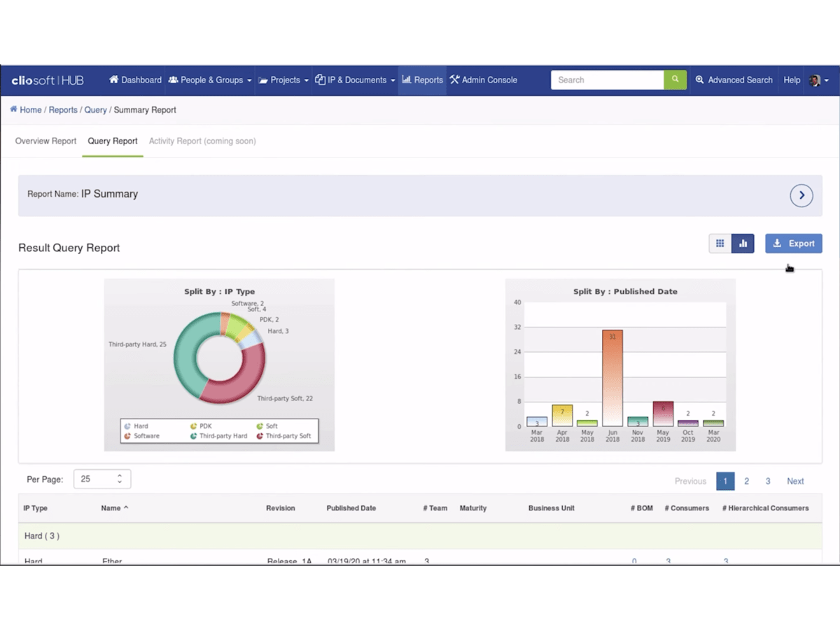This screenshot has height=630, width=840.
Task: Open Advanced Search
Action: [x=734, y=80]
